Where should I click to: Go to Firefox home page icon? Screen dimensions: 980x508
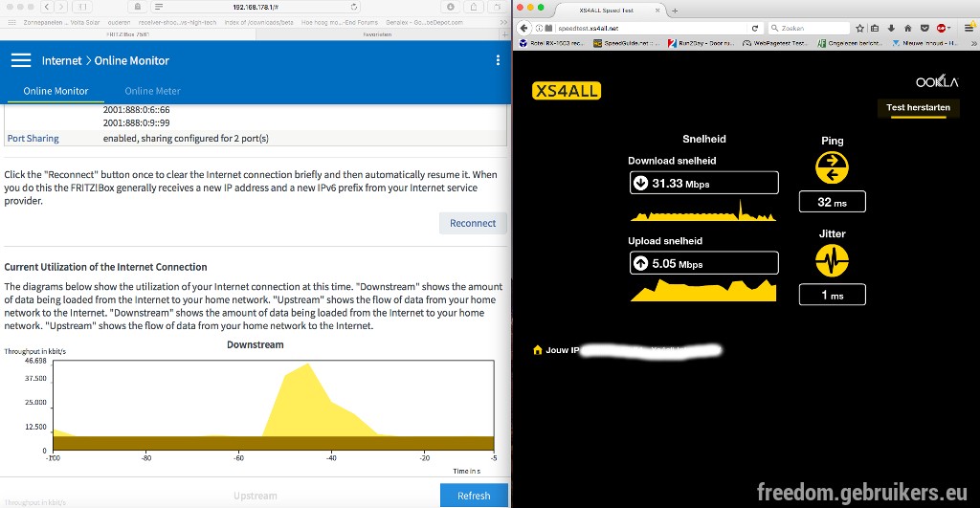coord(907,28)
